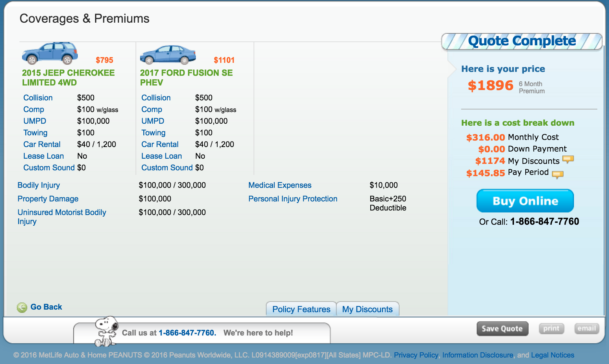609x364 pixels.
Task: Switch to the Policy Features tab
Action: tap(301, 309)
